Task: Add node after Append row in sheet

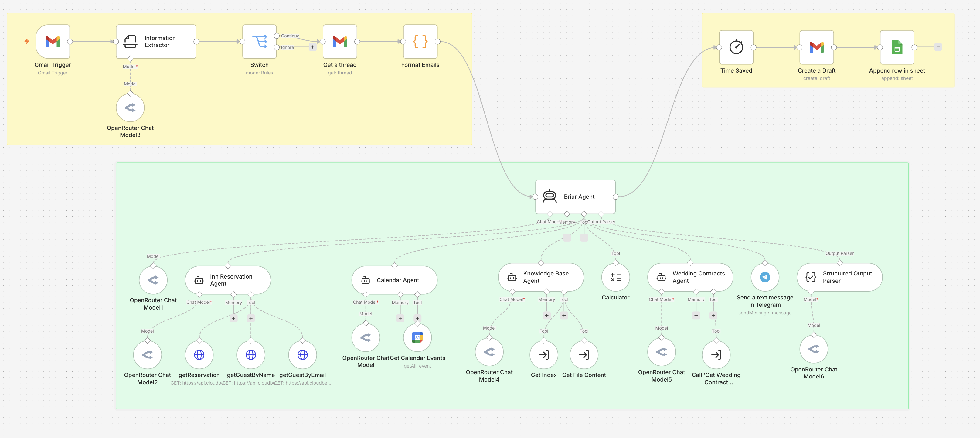Action: click(x=938, y=47)
